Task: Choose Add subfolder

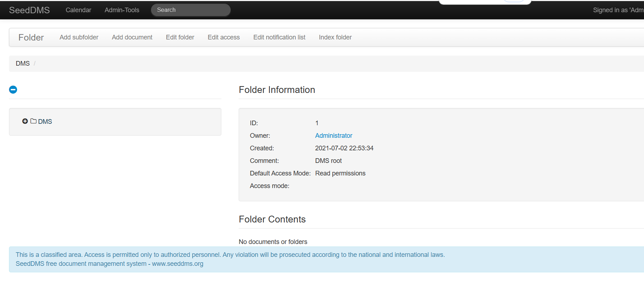Action: [x=79, y=37]
